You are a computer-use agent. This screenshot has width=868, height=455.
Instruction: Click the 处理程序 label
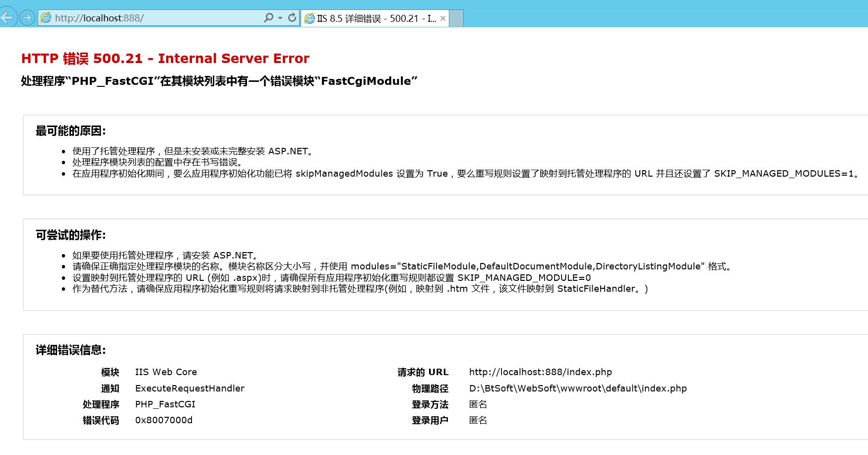tap(101, 404)
